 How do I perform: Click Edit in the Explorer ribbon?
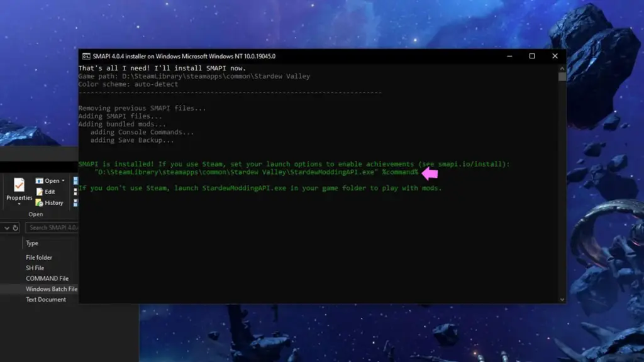(45, 192)
